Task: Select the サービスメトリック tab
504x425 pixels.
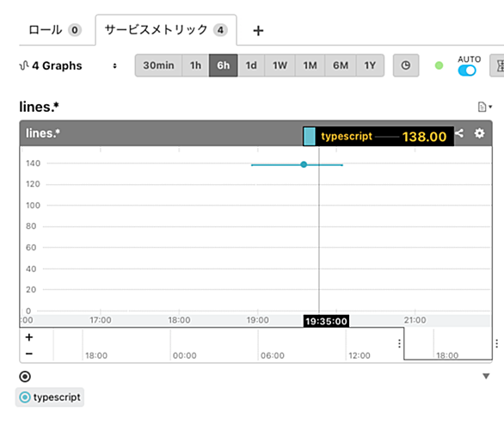Action: 166,30
